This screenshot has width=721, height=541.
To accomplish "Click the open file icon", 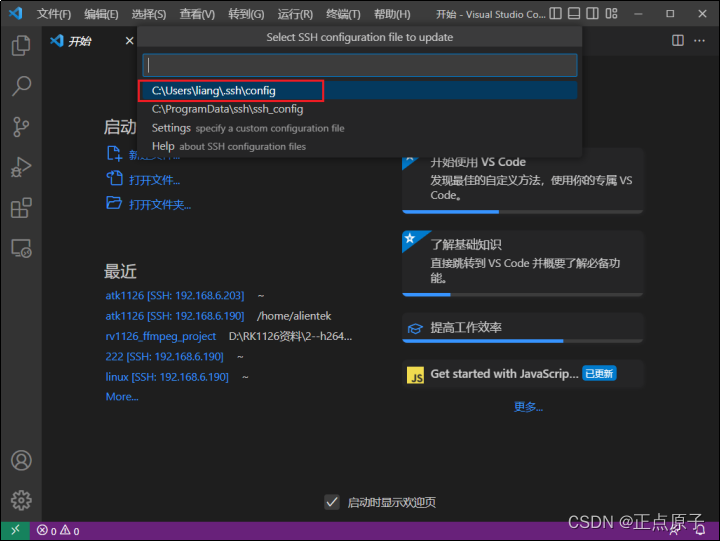I will (x=114, y=178).
